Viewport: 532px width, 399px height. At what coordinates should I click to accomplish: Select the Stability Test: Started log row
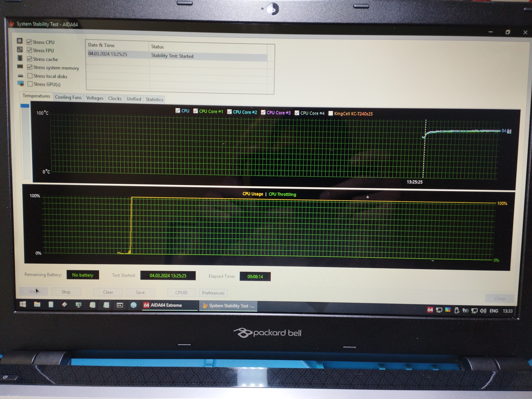[177, 55]
